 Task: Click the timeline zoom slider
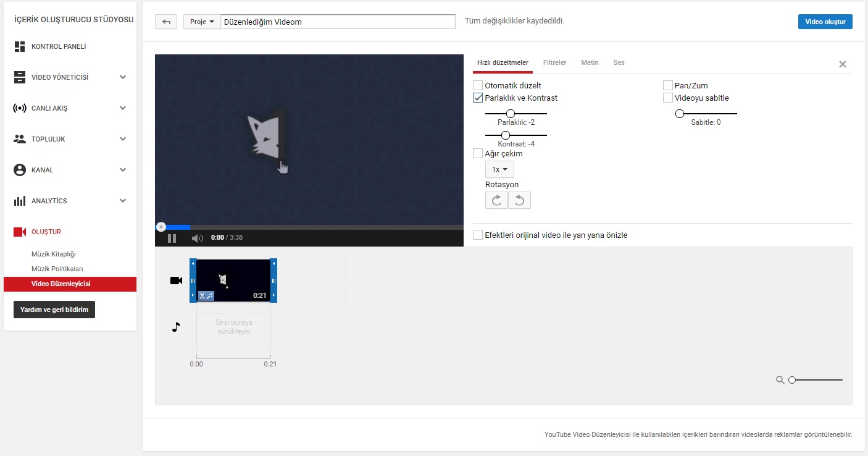(x=816, y=380)
